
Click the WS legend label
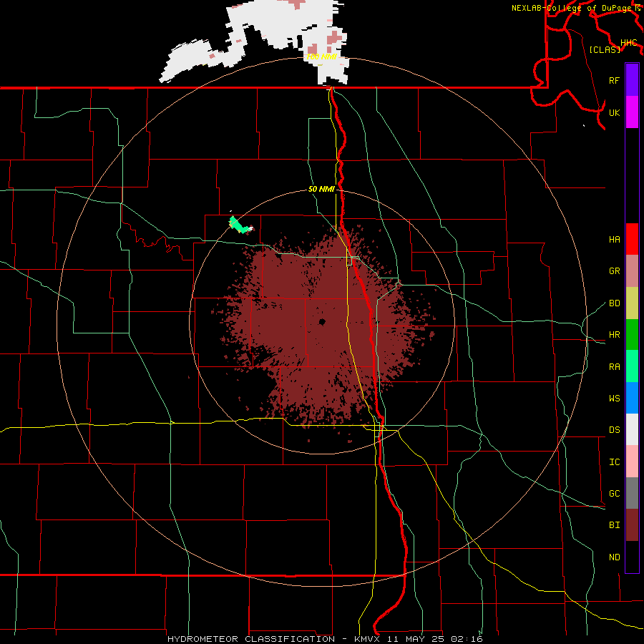pyautogui.click(x=614, y=399)
